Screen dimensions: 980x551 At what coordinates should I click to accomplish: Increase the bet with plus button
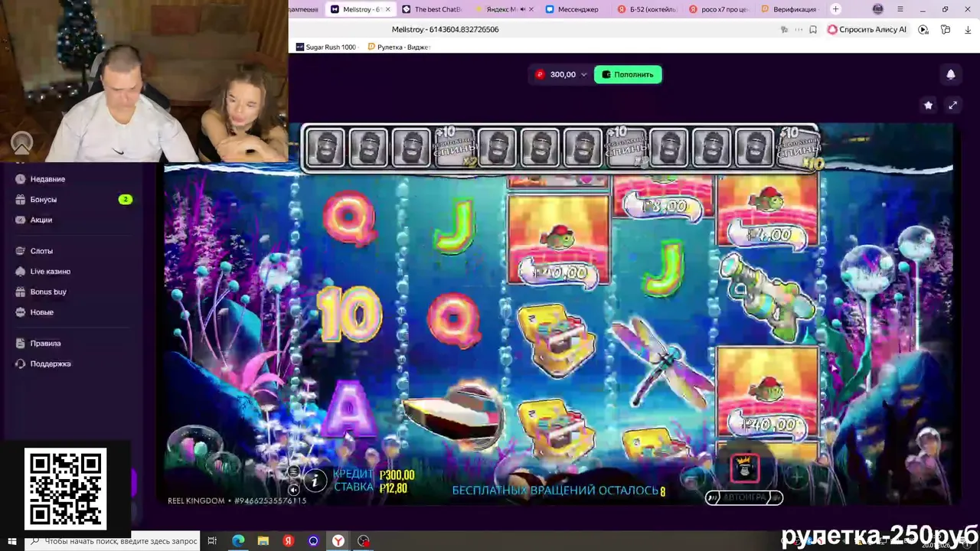[x=796, y=478]
